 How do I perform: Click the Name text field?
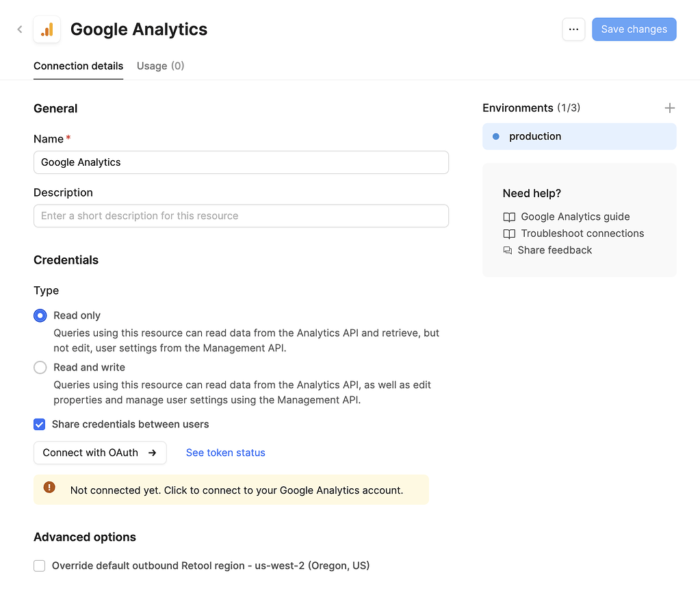pos(241,162)
